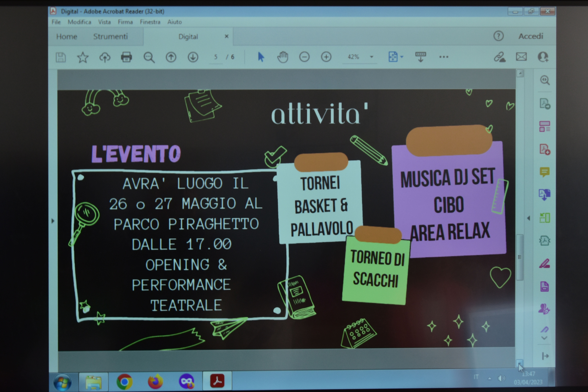Screen dimensions: 588x392
Task: Show more tools with the three dots
Action: [x=444, y=57]
